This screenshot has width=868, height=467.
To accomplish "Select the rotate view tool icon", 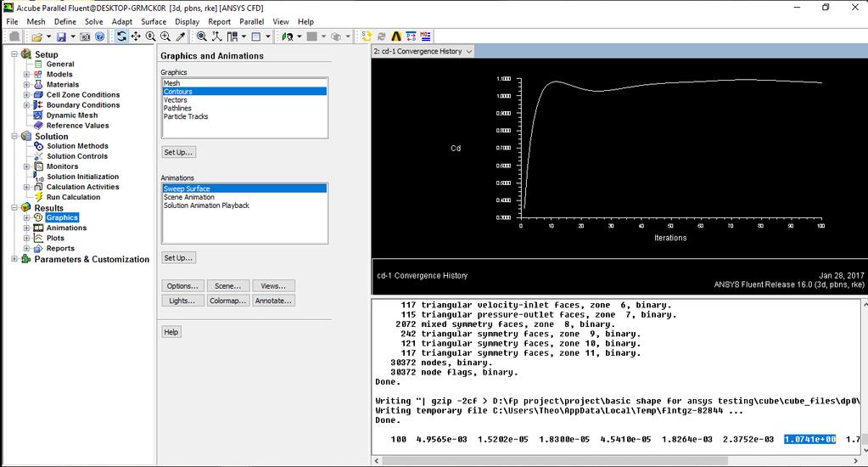I will [121, 37].
